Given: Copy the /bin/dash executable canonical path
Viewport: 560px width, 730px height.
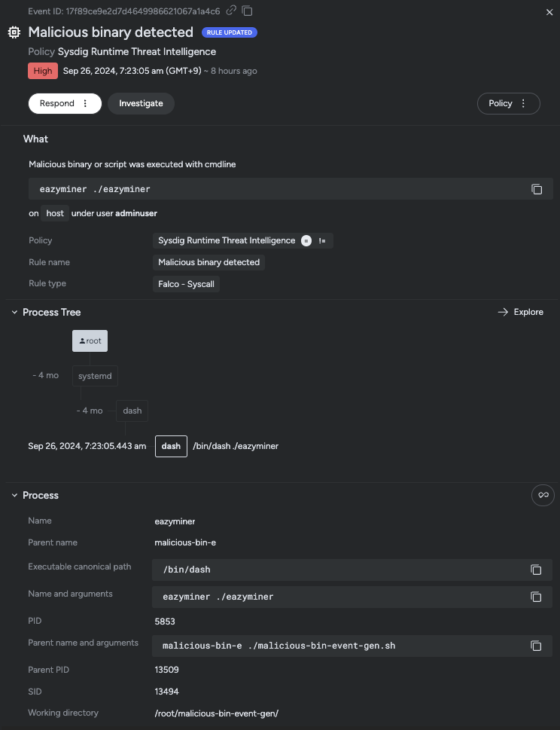Looking at the screenshot, I should coord(536,570).
